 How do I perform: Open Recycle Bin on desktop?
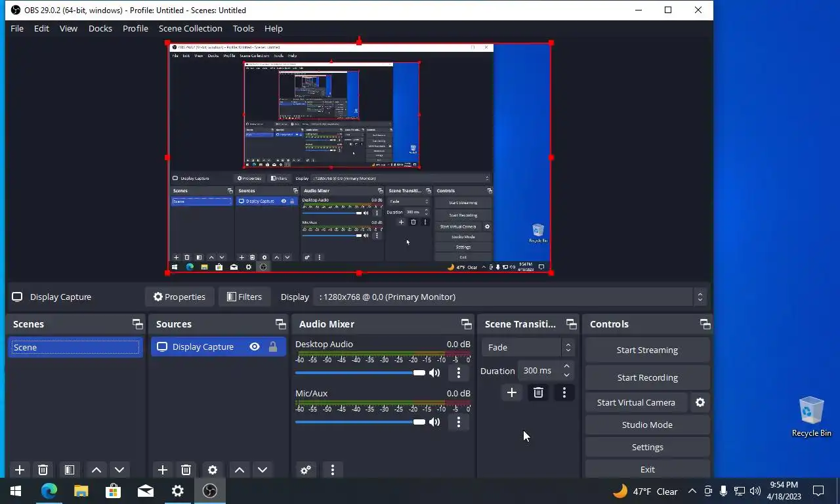click(x=812, y=416)
